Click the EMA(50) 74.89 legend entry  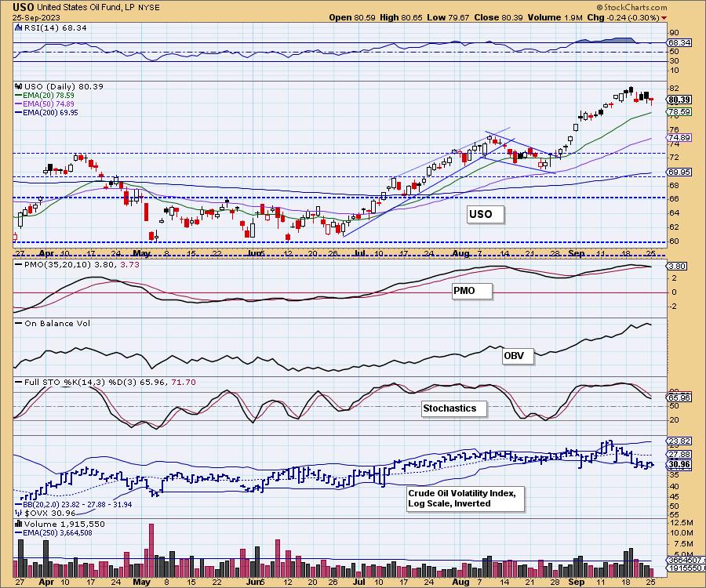coord(49,104)
